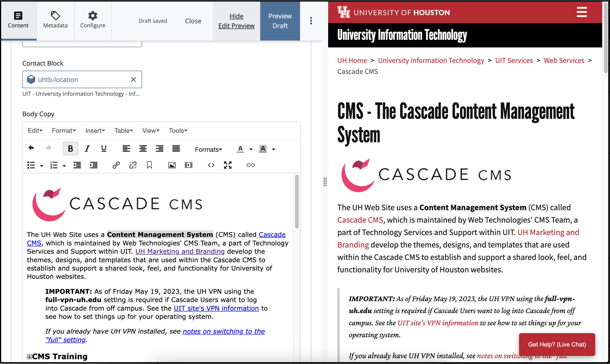Click the 'Draft saved' status text
610x364 pixels.
point(153,21)
